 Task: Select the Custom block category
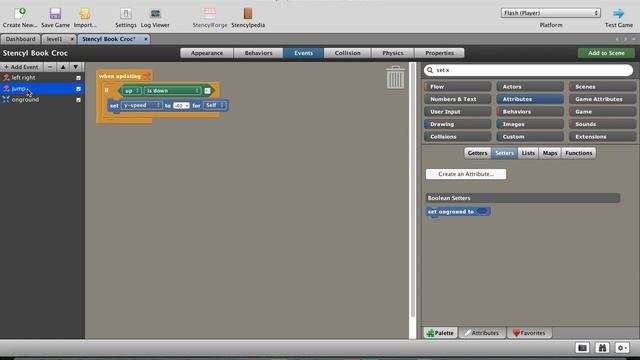tap(530, 137)
